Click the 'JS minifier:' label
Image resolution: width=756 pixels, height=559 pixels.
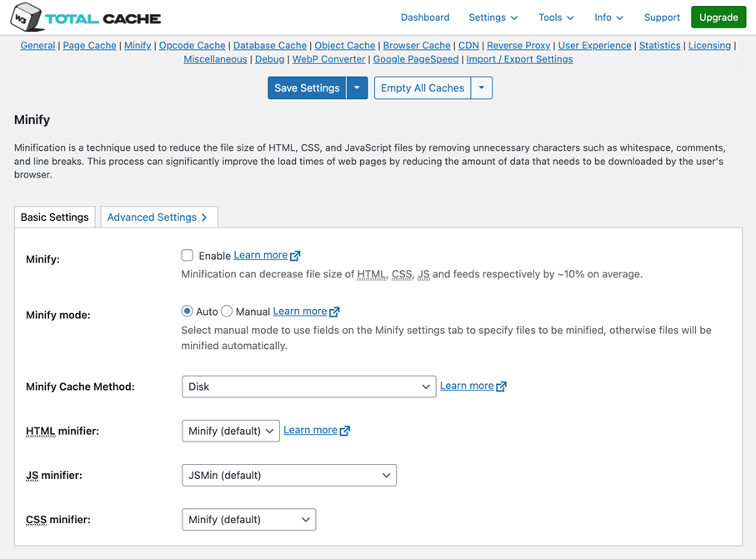pyautogui.click(x=54, y=475)
